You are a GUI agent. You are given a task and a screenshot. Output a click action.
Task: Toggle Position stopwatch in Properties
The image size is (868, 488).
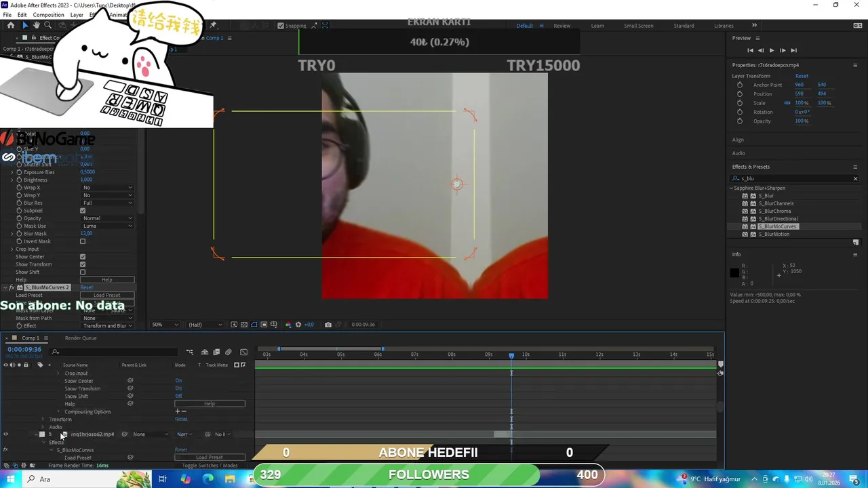pyautogui.click(x=739, y=94)
